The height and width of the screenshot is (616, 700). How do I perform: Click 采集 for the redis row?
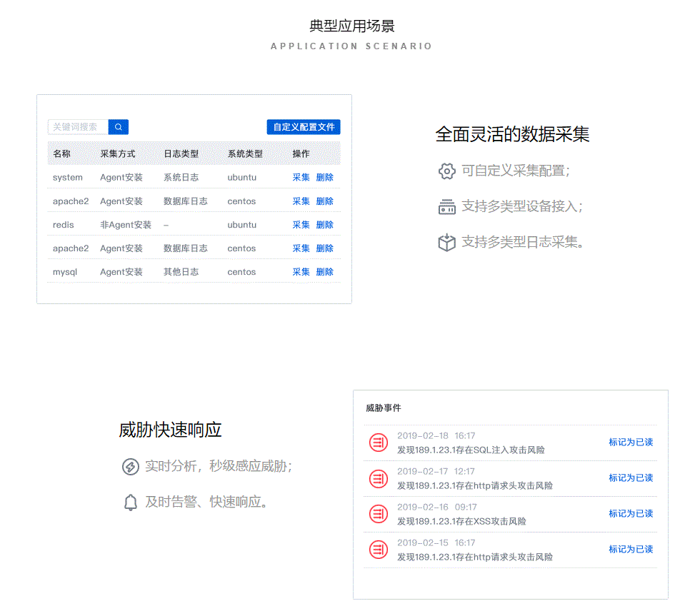(301, 225)
